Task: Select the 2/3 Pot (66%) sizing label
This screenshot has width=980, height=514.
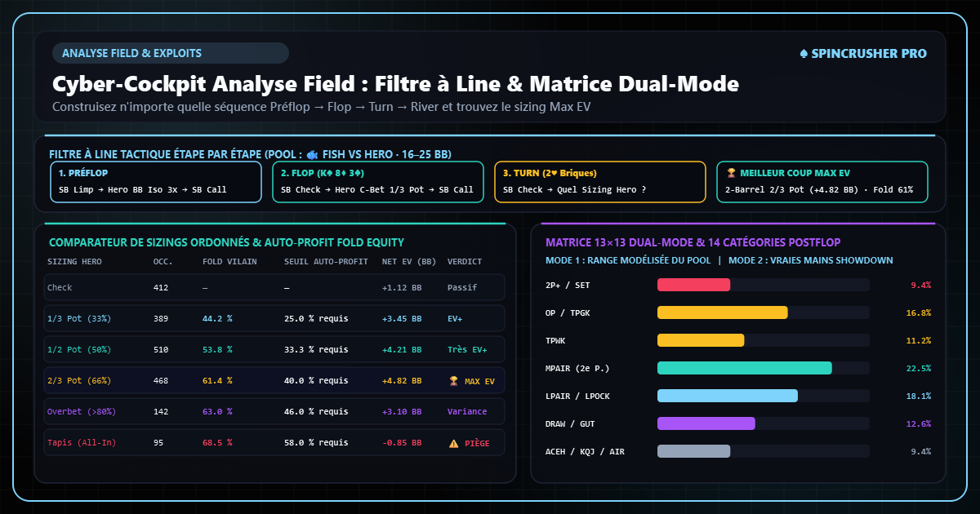Action: (x=79, y=381)
